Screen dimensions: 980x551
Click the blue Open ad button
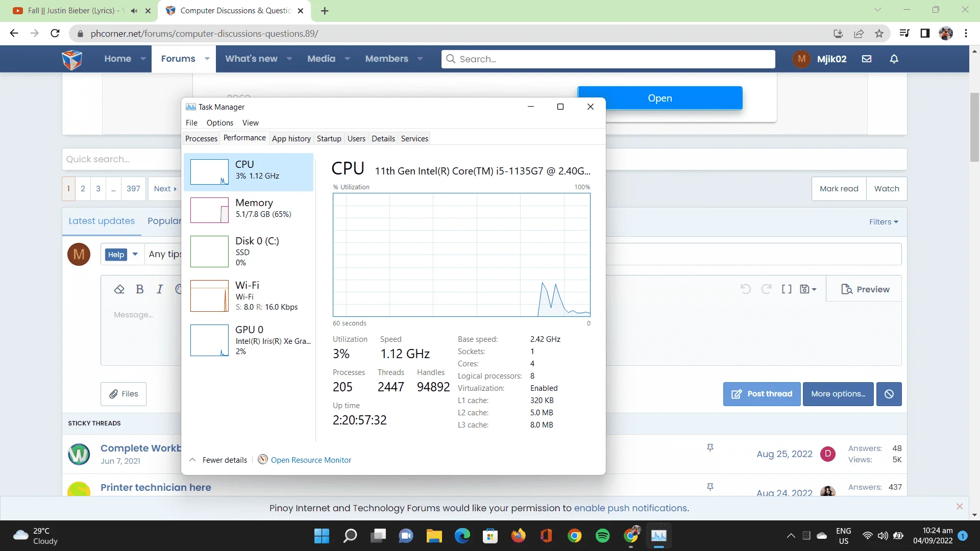pos(660,98)
